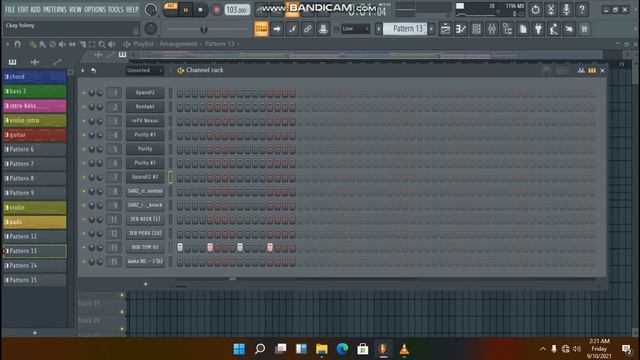
Task: Mute the 808 TOM 03 channel LED
Action: pyautogui.click(x=83, y=248)
